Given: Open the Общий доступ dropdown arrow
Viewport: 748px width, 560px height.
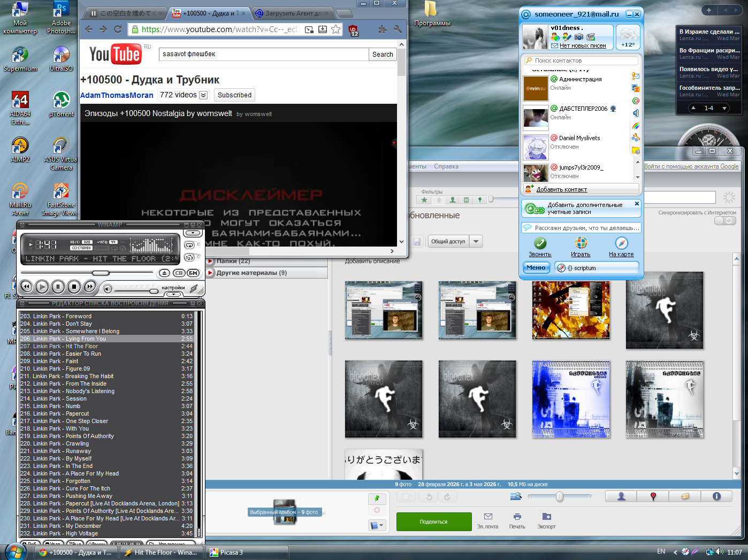Looking at the screenshot, I should click(476, 242).
